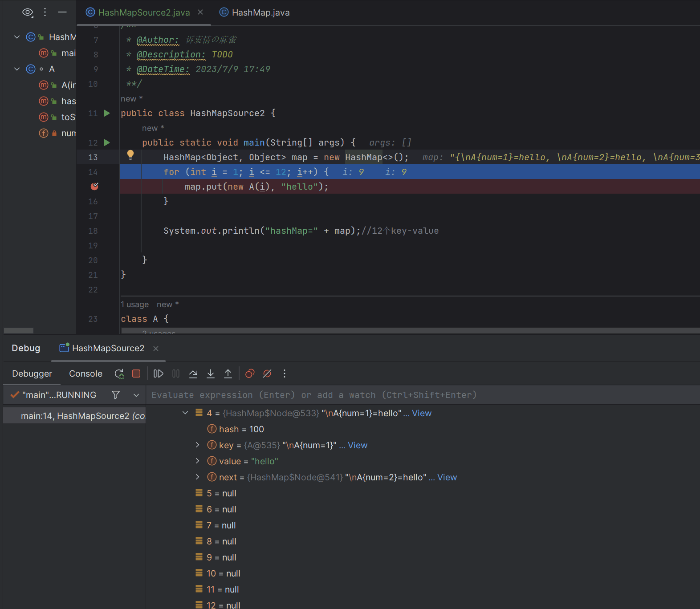Run the HashMapSource2 class from the line 11 gutter
The image size is (700, 609).
click(x=107, y=113)
